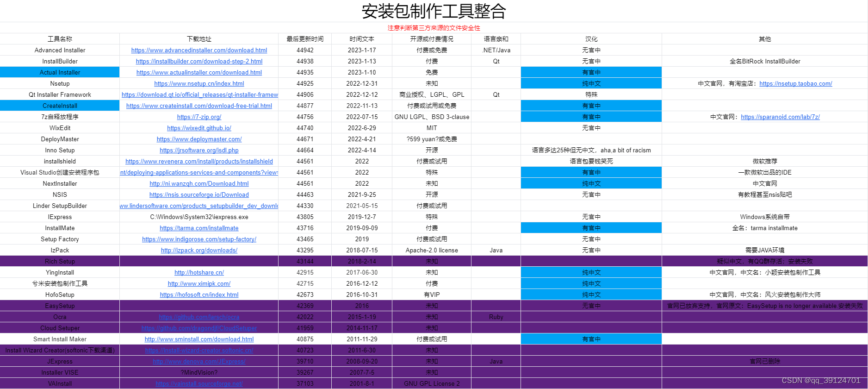Select the .NET/Java language cell
Viewport: 868px width, 389px height.
(x=496, y=50)
